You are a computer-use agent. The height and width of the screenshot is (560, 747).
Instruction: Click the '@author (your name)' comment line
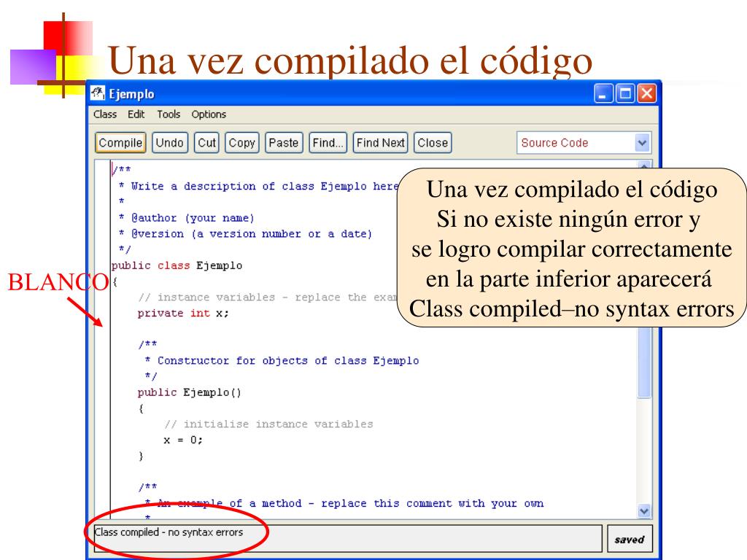[x=187, y=217]
